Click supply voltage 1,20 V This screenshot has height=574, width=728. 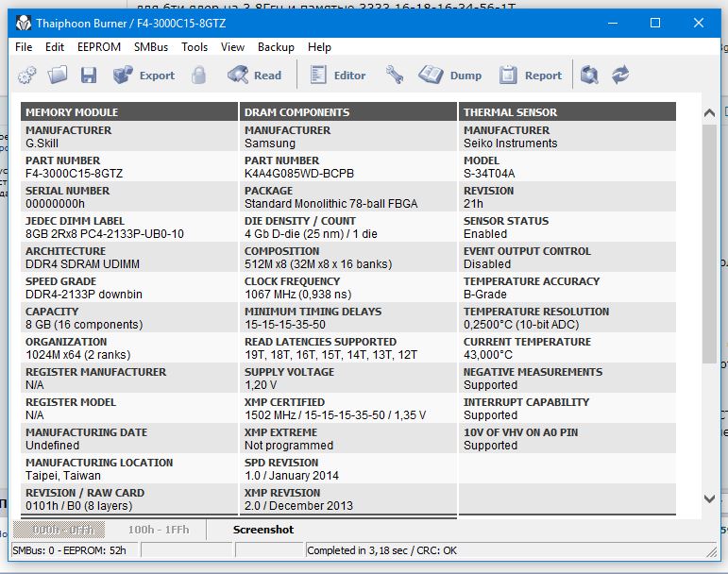tap(261, 384)
